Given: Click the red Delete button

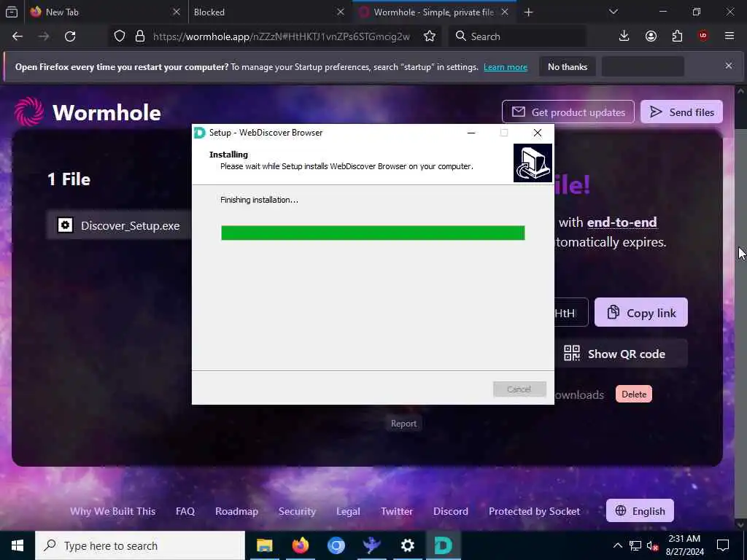Looking at the screenshot, I should pyautogui.click(x=634, y=394).
